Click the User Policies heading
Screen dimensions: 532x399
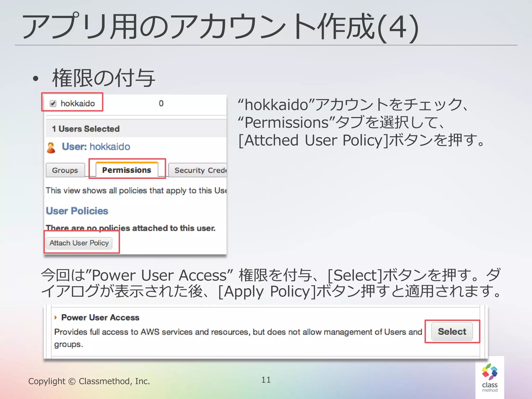click(77, 211)
